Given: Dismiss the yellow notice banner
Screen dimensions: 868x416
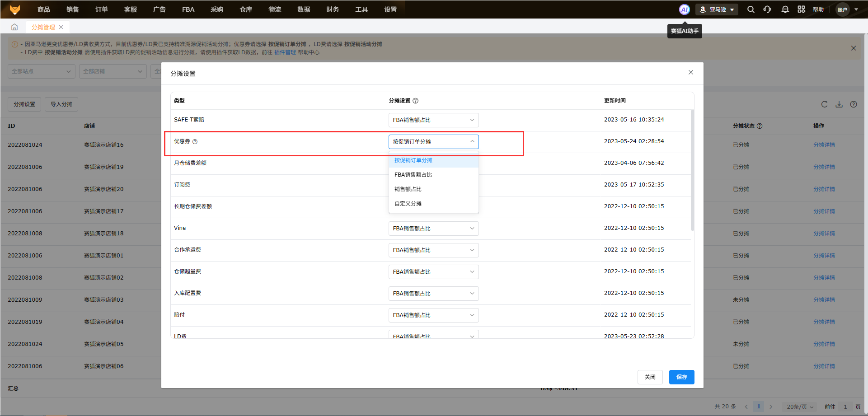Looking at the screenshot, I should coord(854,48).
